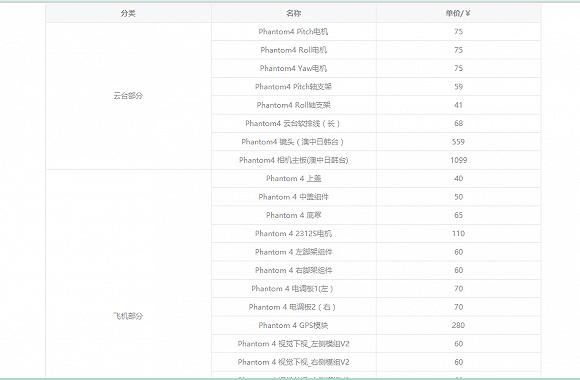Click price 60 in 左侧模组V2 row
The image size is (580, 380).
[458, 344]
